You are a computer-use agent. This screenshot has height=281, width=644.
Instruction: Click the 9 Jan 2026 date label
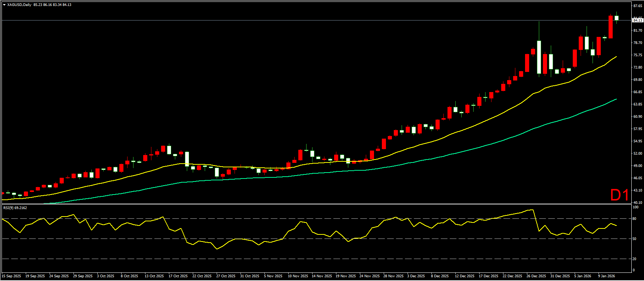[x=607, y=276]
